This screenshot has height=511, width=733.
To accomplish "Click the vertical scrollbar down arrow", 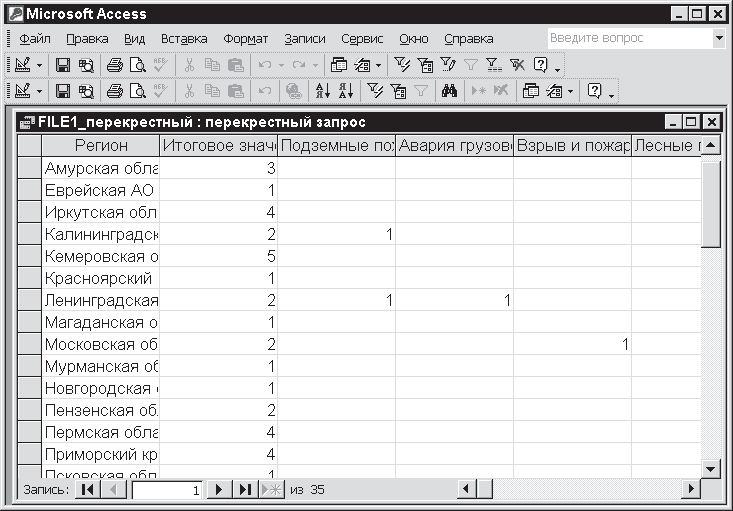I will pyautogui.click(x=710, y=468).
